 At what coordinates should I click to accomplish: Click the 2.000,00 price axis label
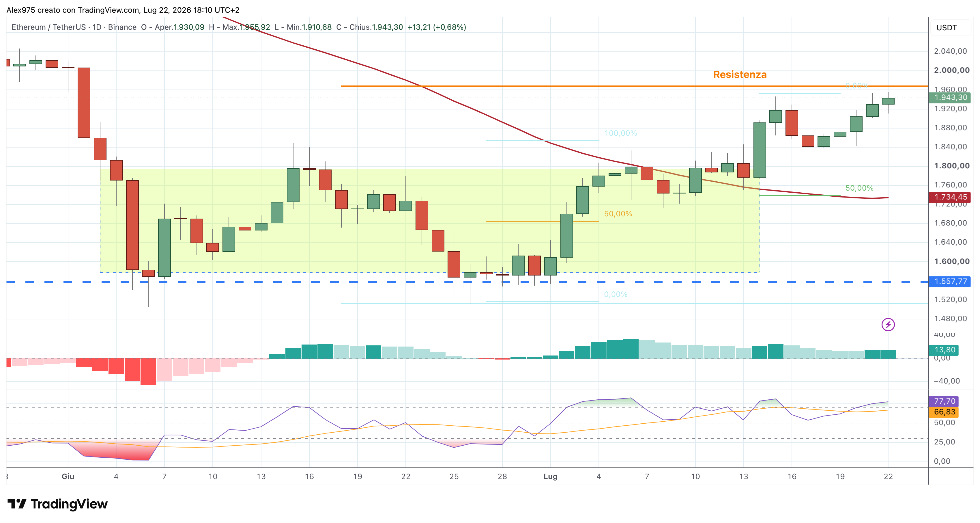(951, 70)
